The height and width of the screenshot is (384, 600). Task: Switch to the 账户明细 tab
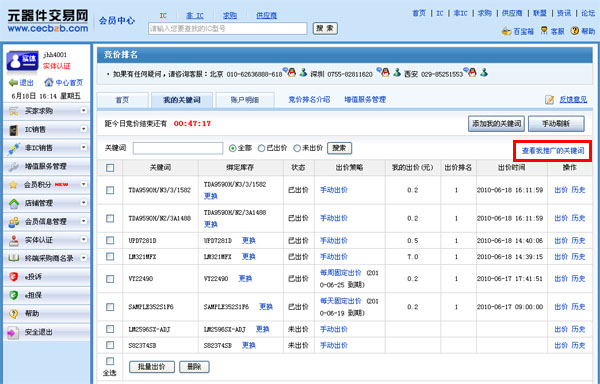point(245,100)
